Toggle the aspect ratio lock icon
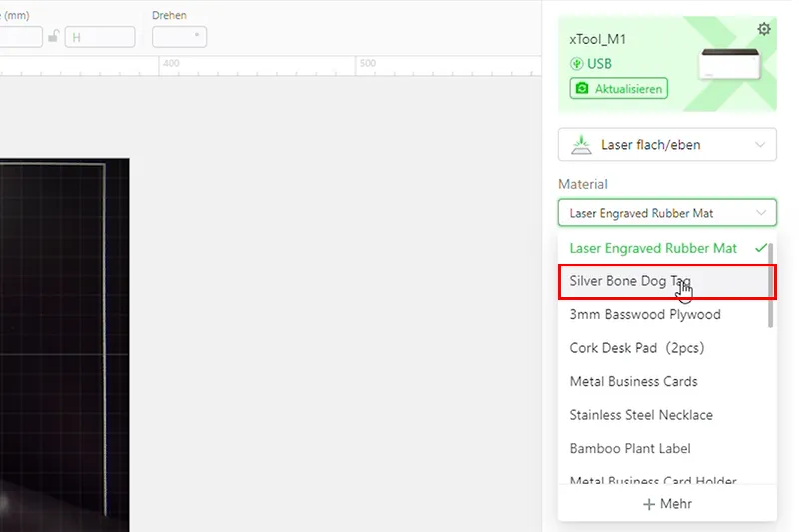 [x=54, y=37]
